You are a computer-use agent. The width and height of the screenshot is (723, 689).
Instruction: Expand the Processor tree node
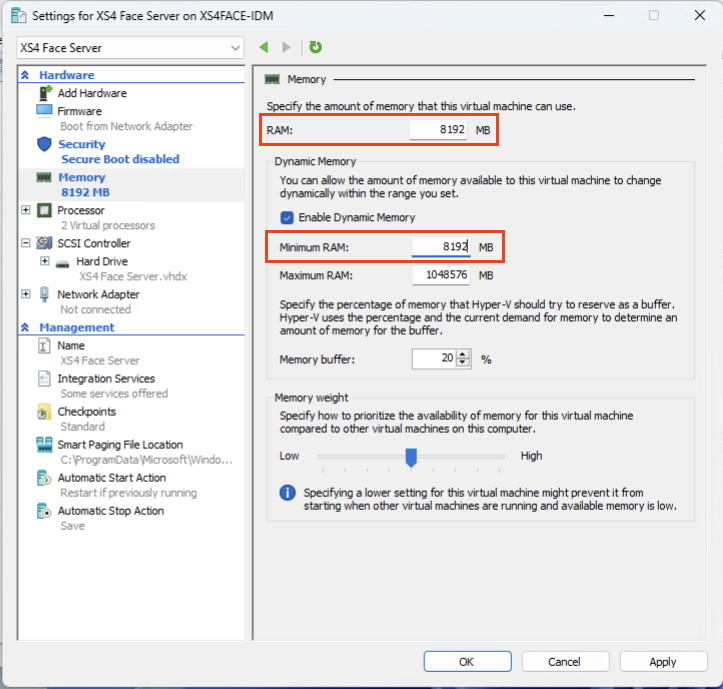(x=26, y=210)
